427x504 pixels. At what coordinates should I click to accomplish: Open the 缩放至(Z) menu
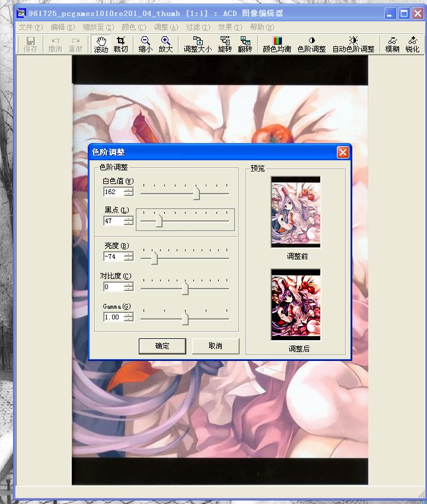pyautogui.click(x=98, y=27)
